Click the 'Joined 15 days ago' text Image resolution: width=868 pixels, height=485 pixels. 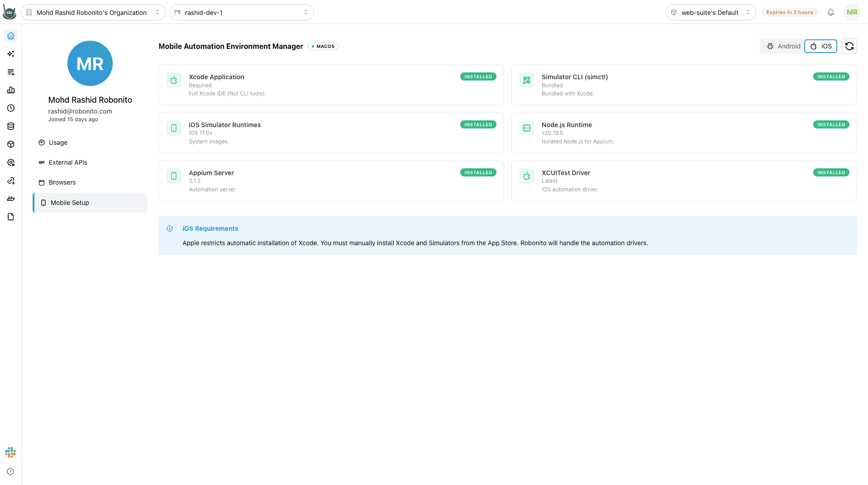pyautogui.click(x=73, y=119)
